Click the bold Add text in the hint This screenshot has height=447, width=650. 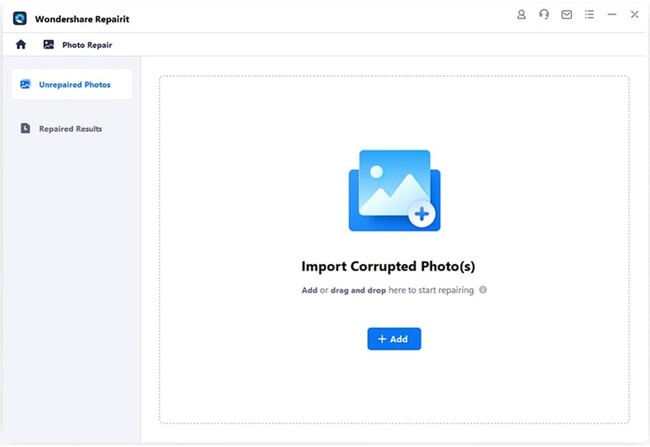click(x=309, y=290)
